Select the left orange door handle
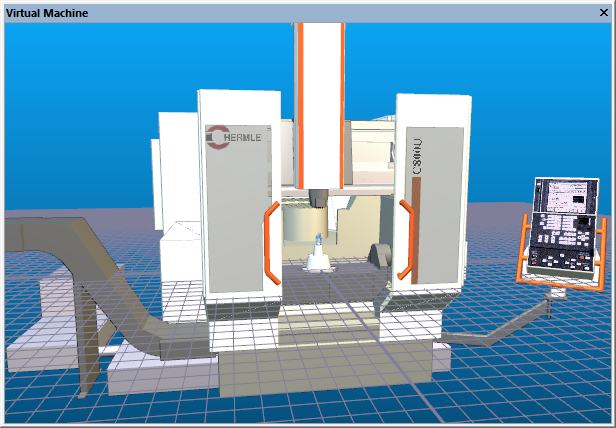616x428 pixels. (271, 243)
